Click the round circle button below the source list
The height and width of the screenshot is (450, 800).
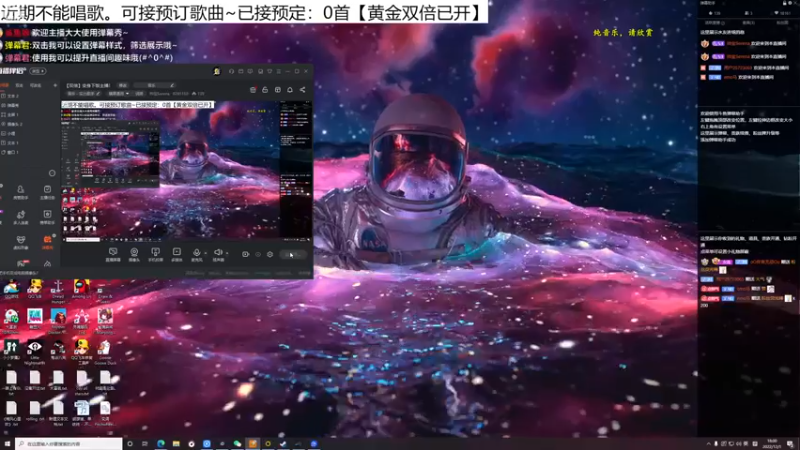[x=52, y=173]
